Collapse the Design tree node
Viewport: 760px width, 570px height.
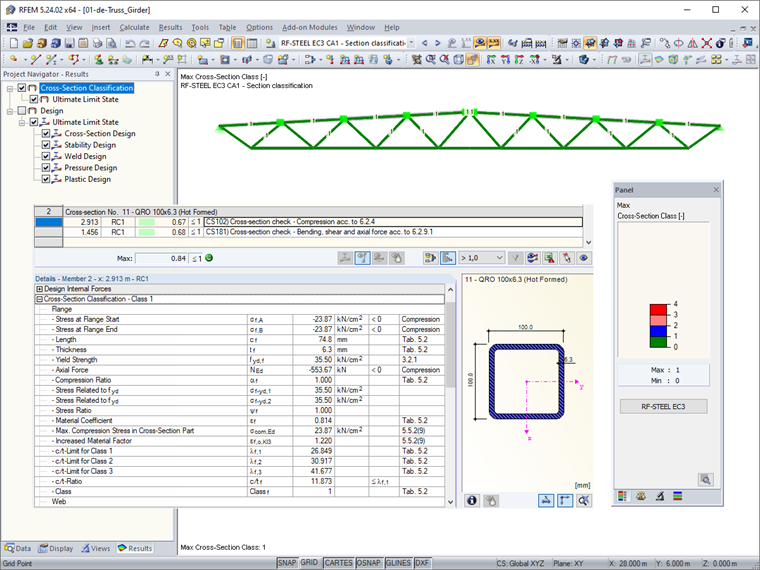(10, 111)
